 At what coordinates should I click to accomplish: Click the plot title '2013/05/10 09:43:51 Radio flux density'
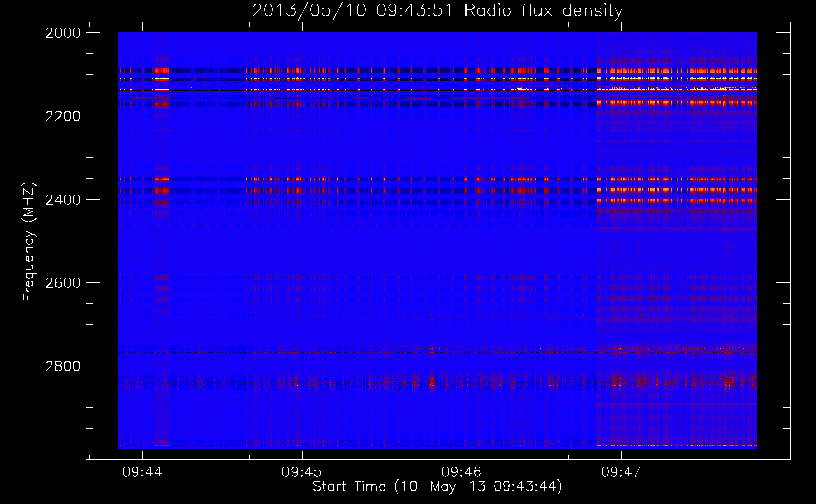437,11
